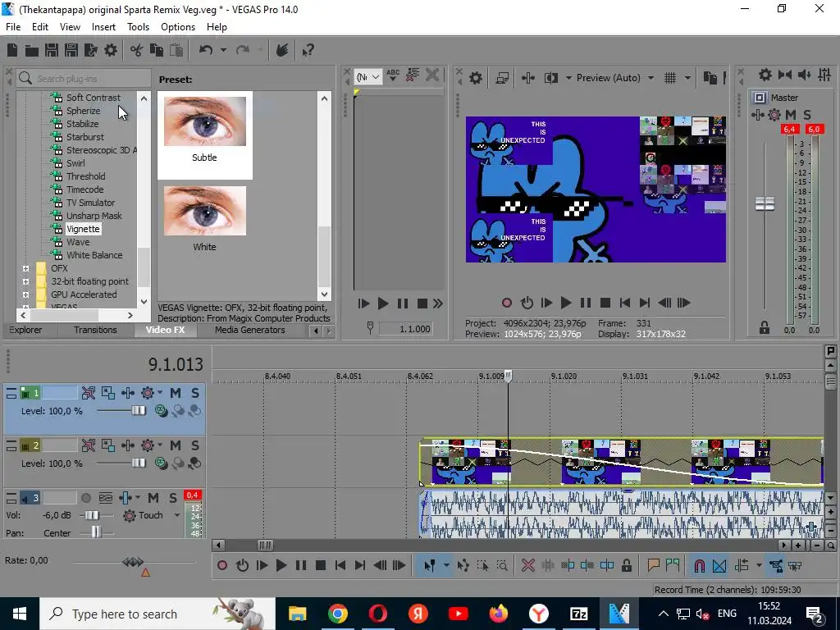Mute video track 2
840x630 pixels.
click(x=176, y=445)
